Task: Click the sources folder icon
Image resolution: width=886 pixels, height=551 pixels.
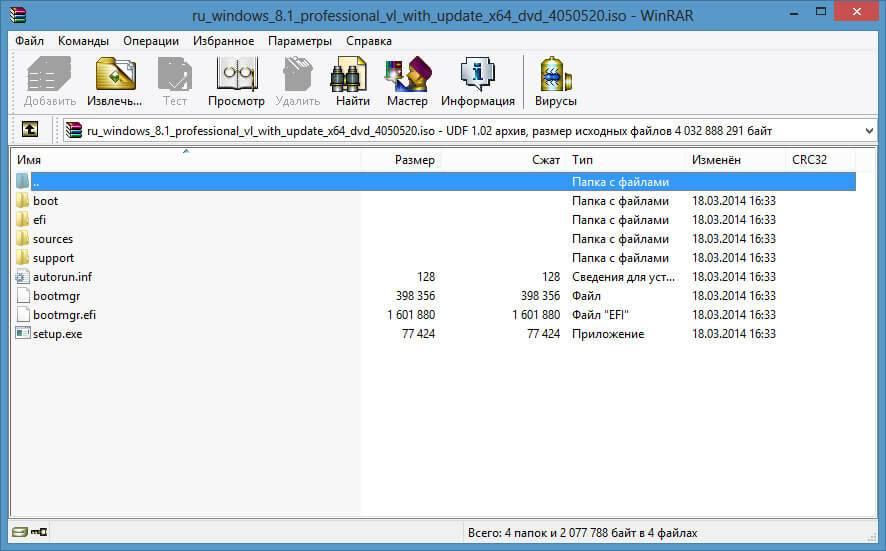Action: click(23, 238)
